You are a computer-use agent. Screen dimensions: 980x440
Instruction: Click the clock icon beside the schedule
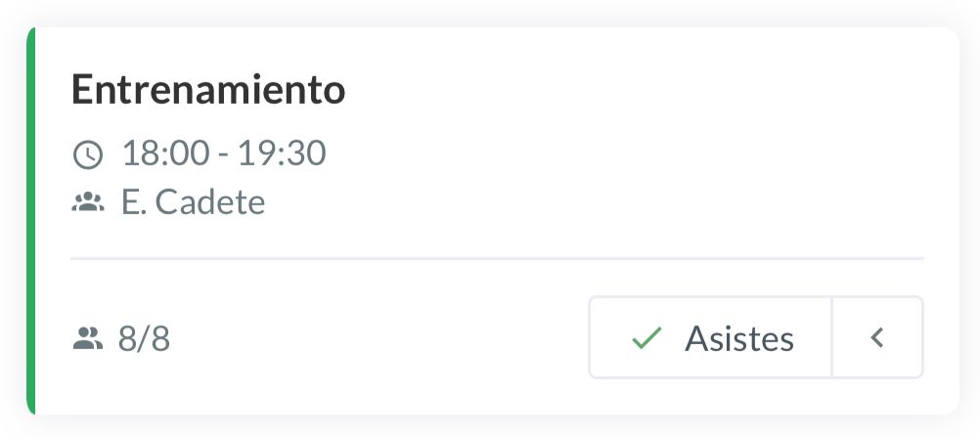click(x=88, y=154)
